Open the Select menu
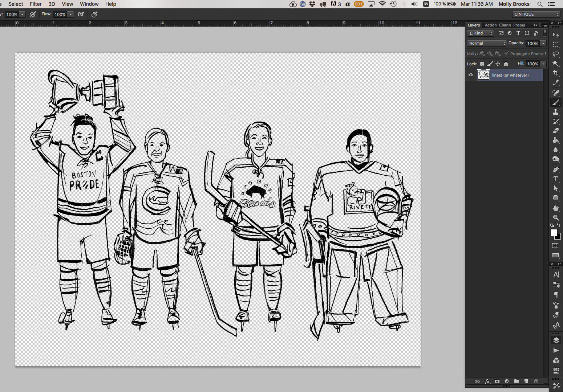563x392 pixels. coord(16,4)
